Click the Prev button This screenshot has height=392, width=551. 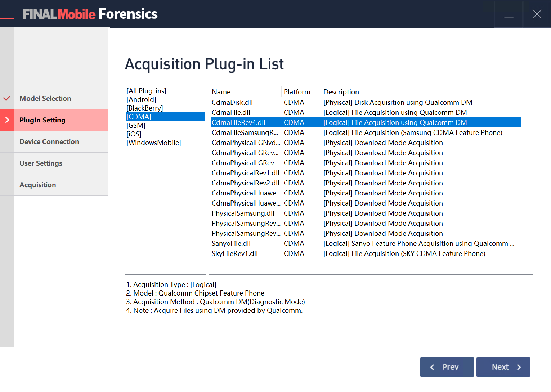tap(447, 367)
